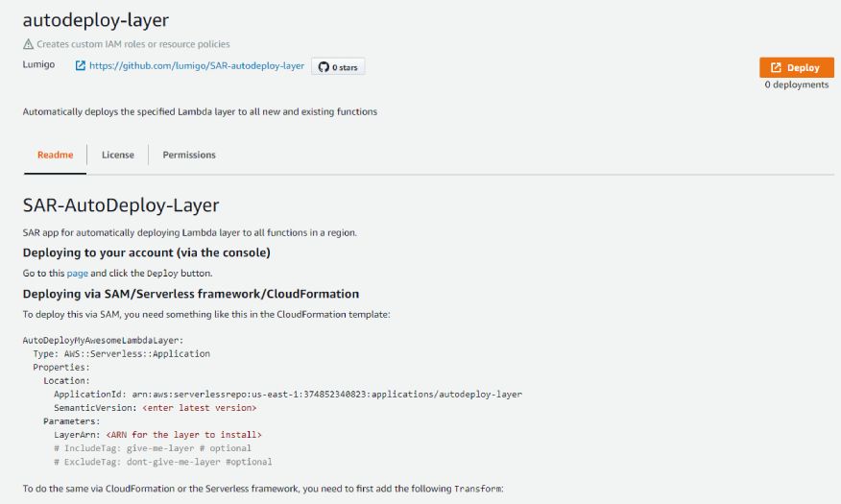
Task: Click the '# ExcludeTag: dont-give-me-layer' comment line
Action: tap(163, 462)
